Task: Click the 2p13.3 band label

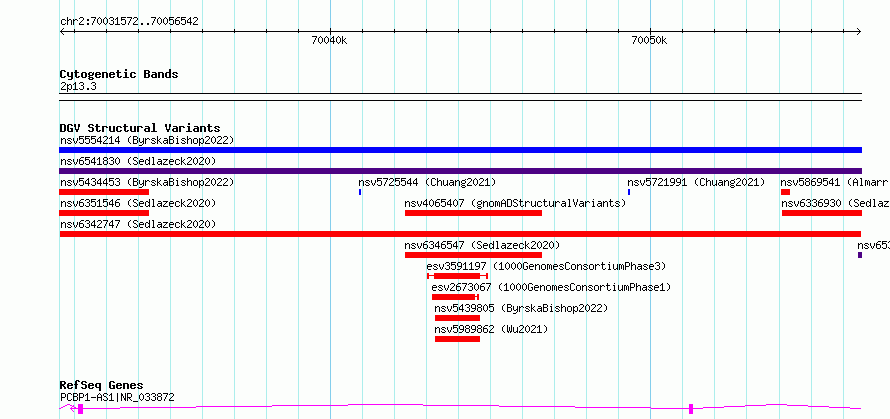Action: point(78,87)
